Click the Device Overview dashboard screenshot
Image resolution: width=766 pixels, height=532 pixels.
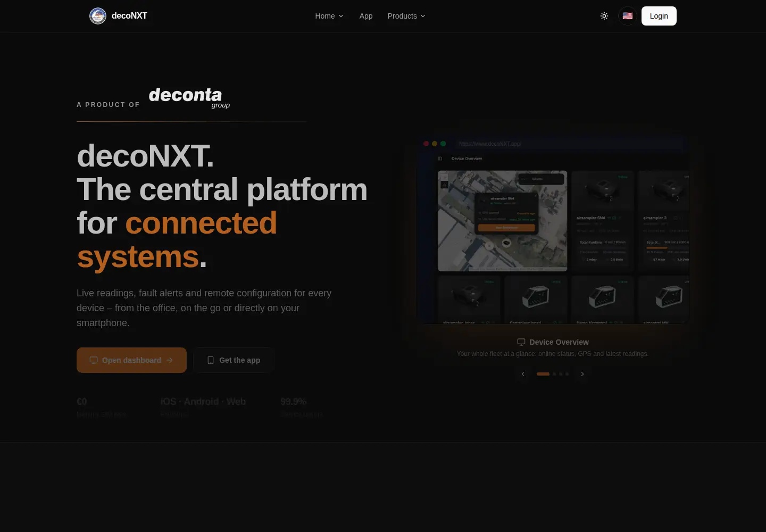(x=553, y=230)
